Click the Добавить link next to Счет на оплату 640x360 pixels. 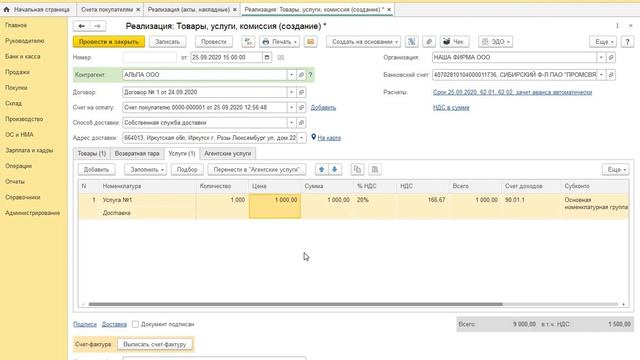[323, 108]
